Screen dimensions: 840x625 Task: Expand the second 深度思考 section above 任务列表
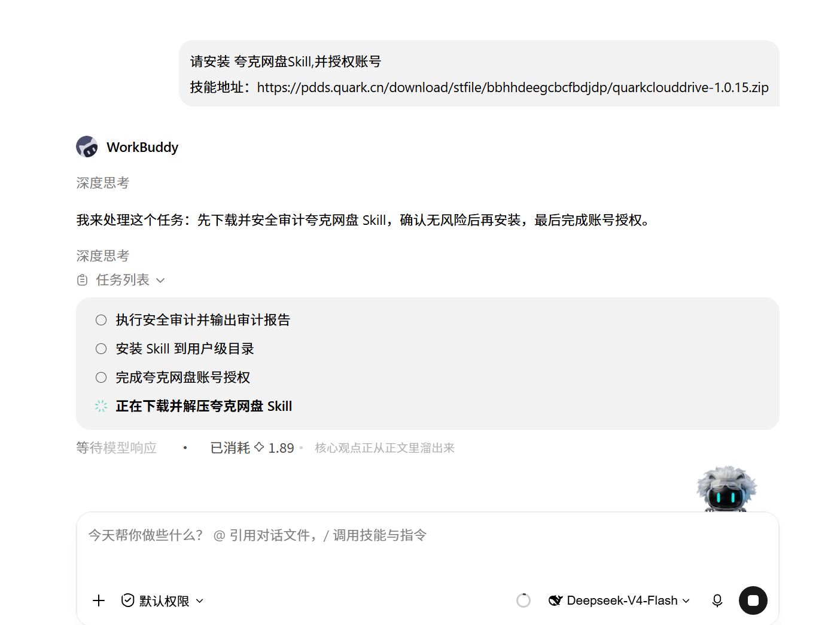[x=103, y=256]
